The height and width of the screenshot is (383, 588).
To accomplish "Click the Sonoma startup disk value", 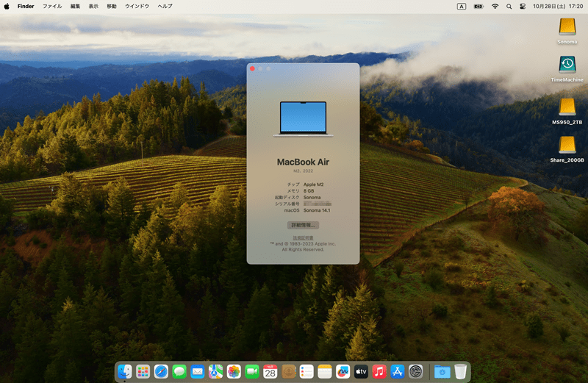I will [x=312, y=197].
